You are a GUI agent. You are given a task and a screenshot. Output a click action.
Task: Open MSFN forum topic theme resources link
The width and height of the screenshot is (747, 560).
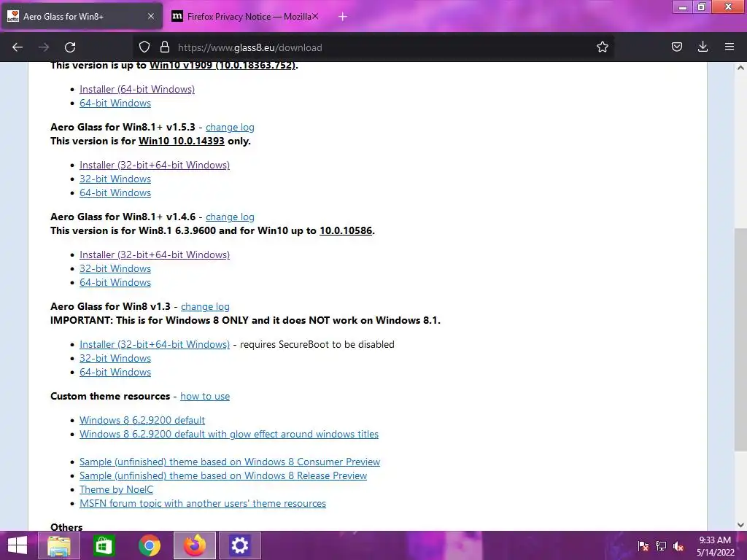[203, 503]
